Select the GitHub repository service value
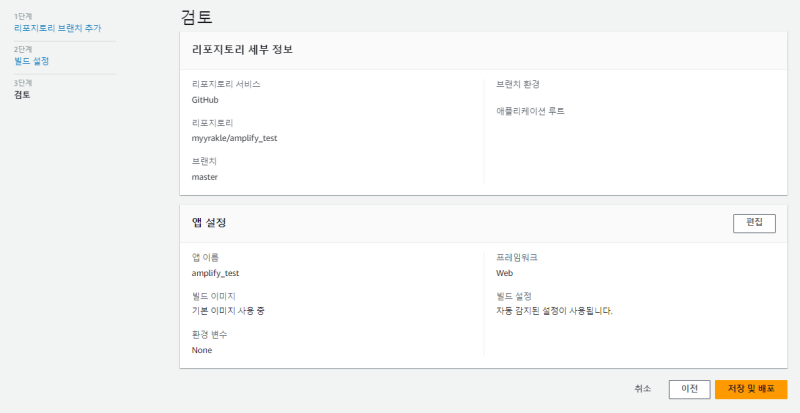Image resolution: width=800 pixels, height=413 pixels. click(x=205, y=100)
